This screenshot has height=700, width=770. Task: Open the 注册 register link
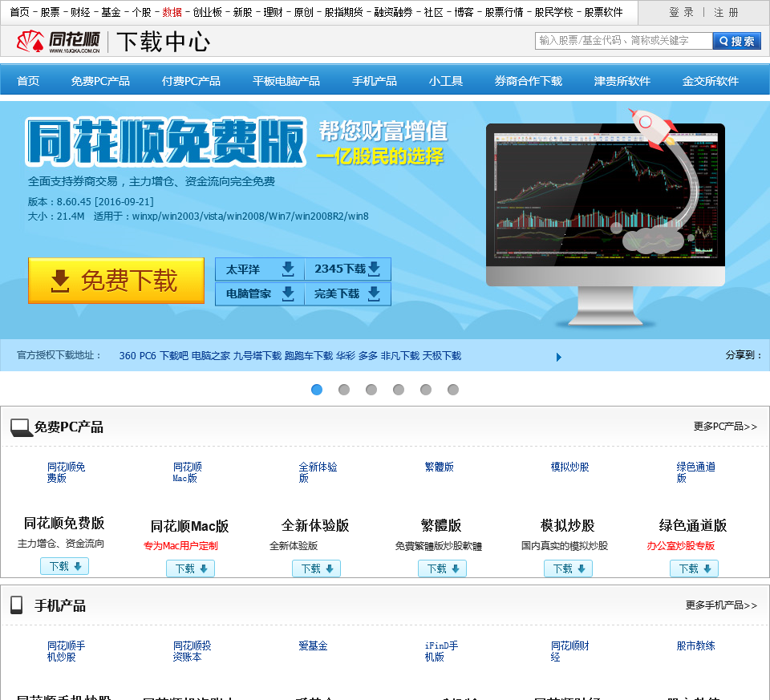click(727, 12)
